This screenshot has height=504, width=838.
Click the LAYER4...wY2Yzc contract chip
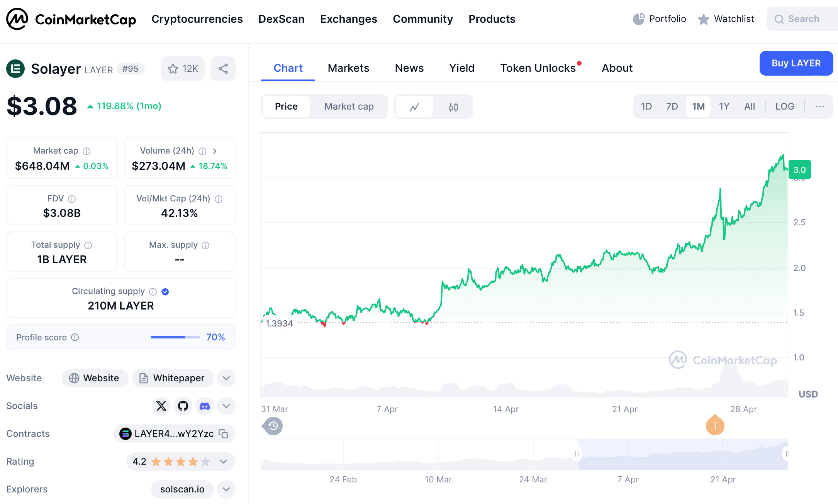pos(174,434)
